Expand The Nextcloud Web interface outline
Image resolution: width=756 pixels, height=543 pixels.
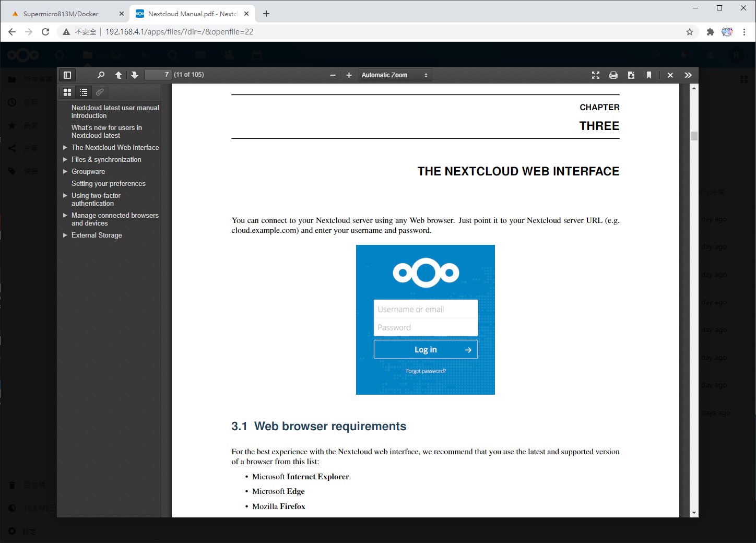[x=65, y=148]
